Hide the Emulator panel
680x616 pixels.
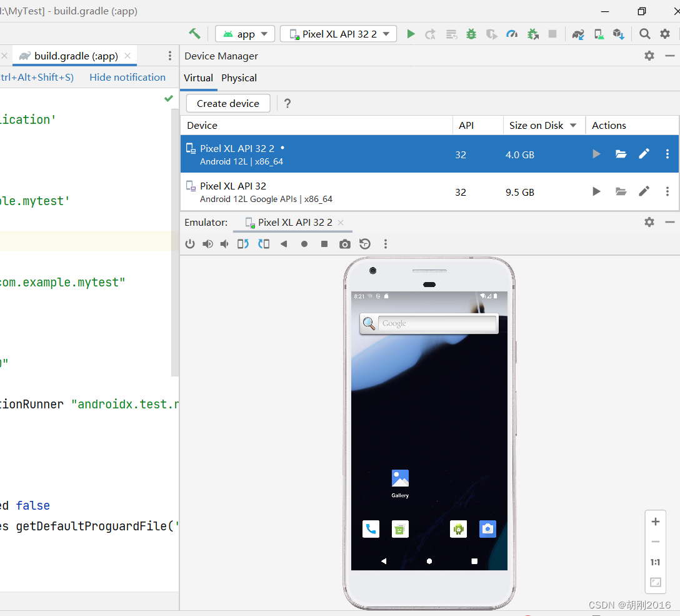point(669,222)
